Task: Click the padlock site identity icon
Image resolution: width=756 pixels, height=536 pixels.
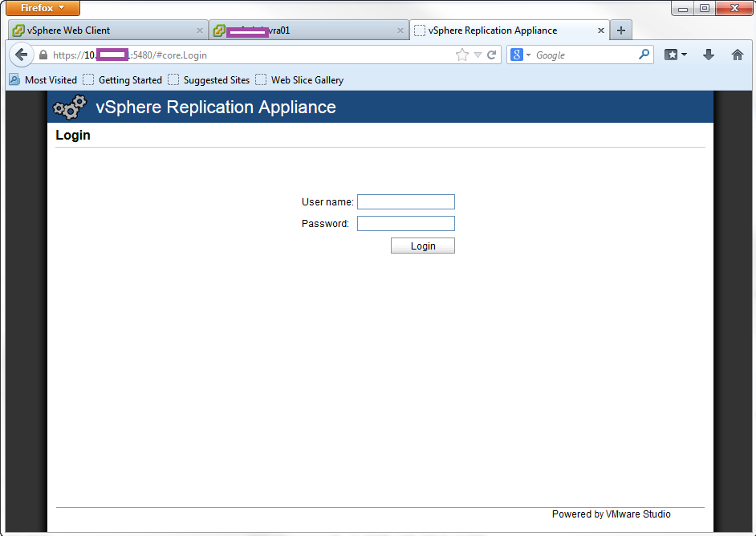Action: [43, 55]
